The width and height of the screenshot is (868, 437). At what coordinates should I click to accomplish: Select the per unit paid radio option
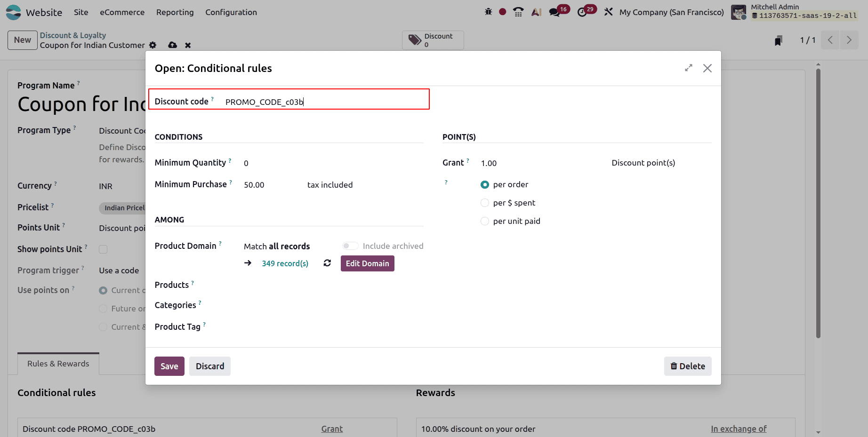pos(484,221)
